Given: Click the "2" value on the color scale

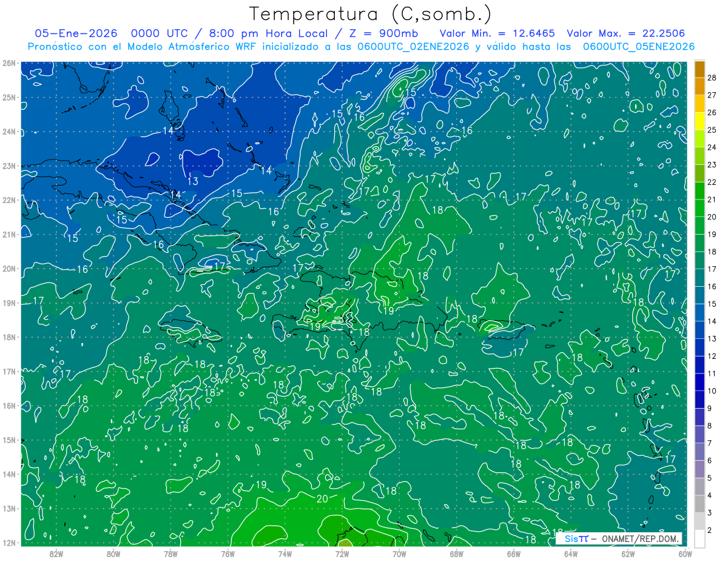Looking at the screenshot, I should [710, 530].
